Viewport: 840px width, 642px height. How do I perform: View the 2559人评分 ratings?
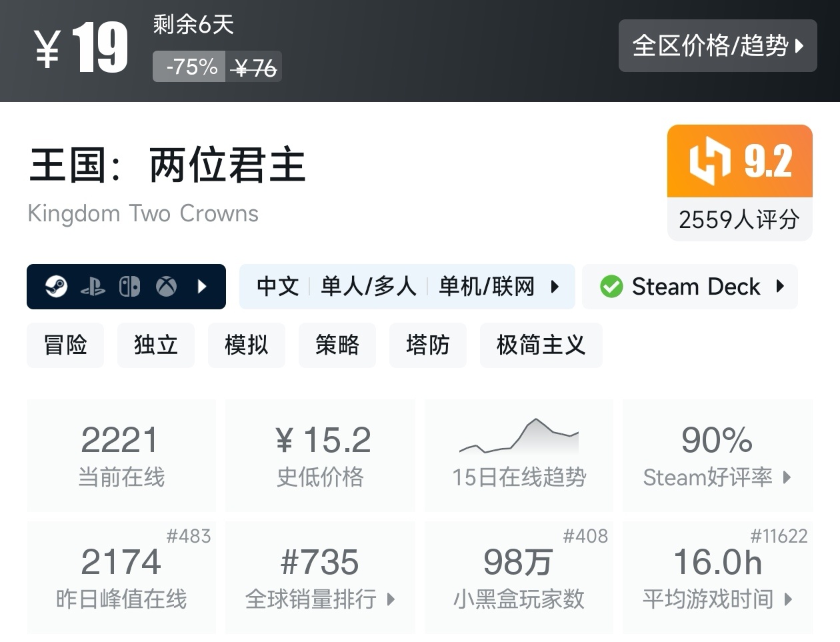(x=739, y=220)
